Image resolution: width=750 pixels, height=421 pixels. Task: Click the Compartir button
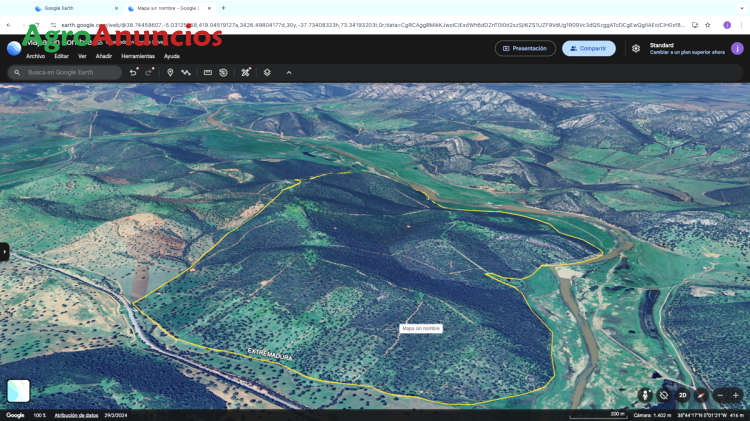tap(588, 48)
